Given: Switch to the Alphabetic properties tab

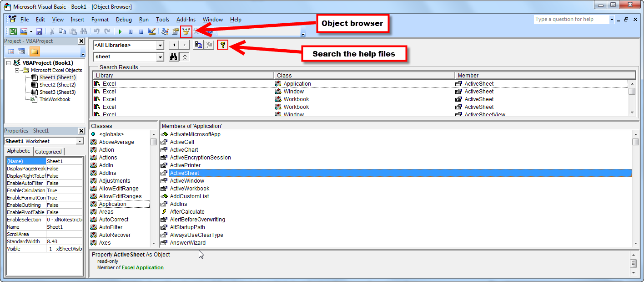Looking at the screenshot, I should point(19,151).
